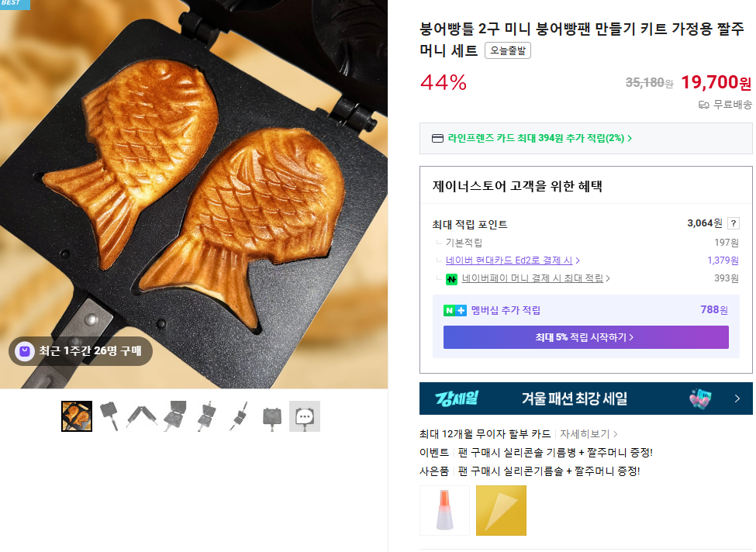
Task: Click the yellow piping bag gift image
Action: 501,510
